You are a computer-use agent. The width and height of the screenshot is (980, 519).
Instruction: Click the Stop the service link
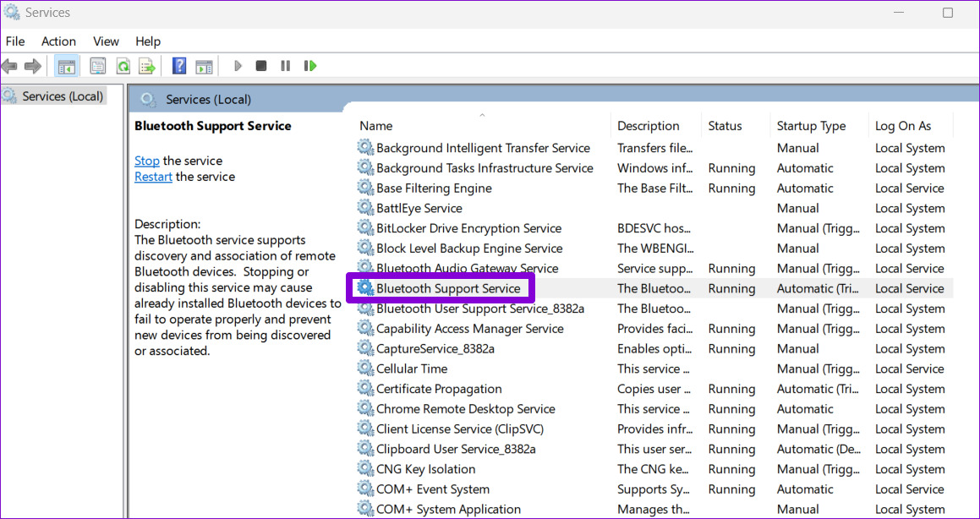tap(146, 161)
